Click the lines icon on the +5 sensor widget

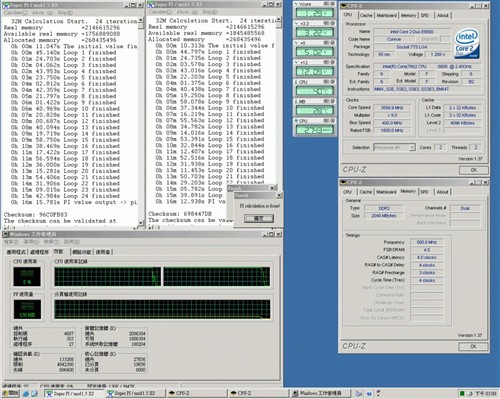pyautogui.click(x=326, y=43)
